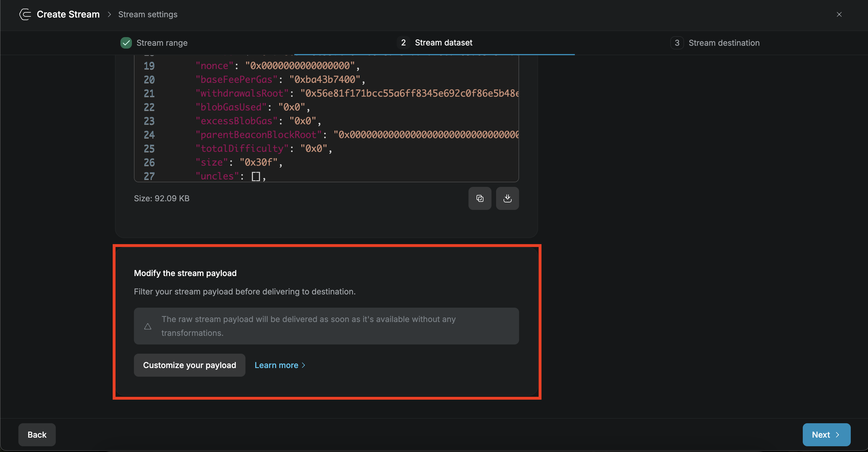Click the warning triangle icon

pyautogui.click(x=147, y=326)
